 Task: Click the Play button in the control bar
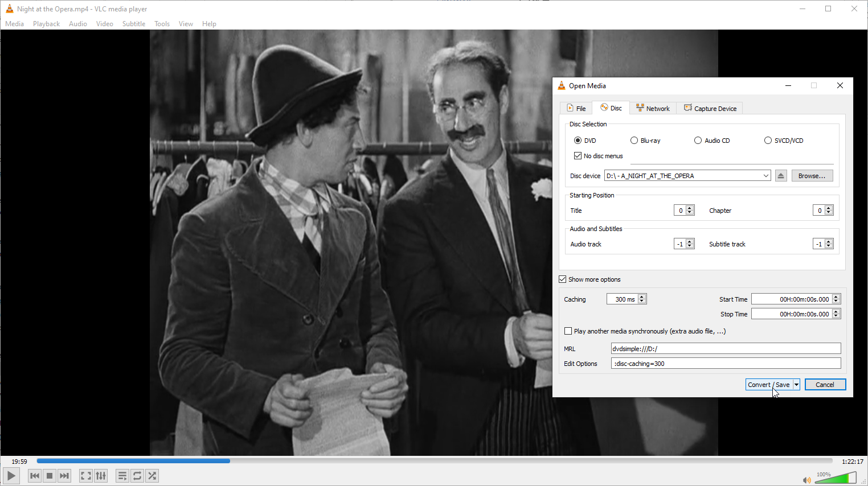pos(11,476)
